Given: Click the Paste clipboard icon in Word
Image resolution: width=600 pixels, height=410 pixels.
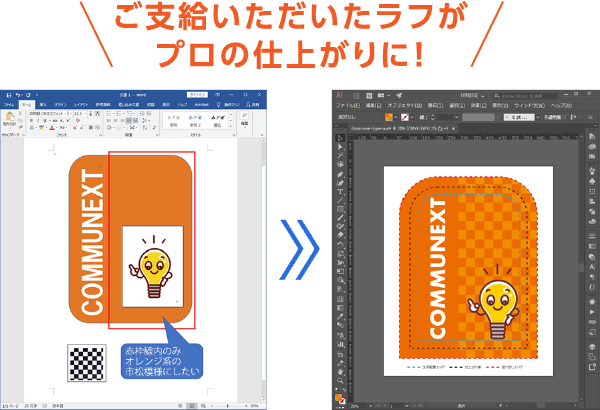Looking at the screenshot, I should (x=8, y=118).
